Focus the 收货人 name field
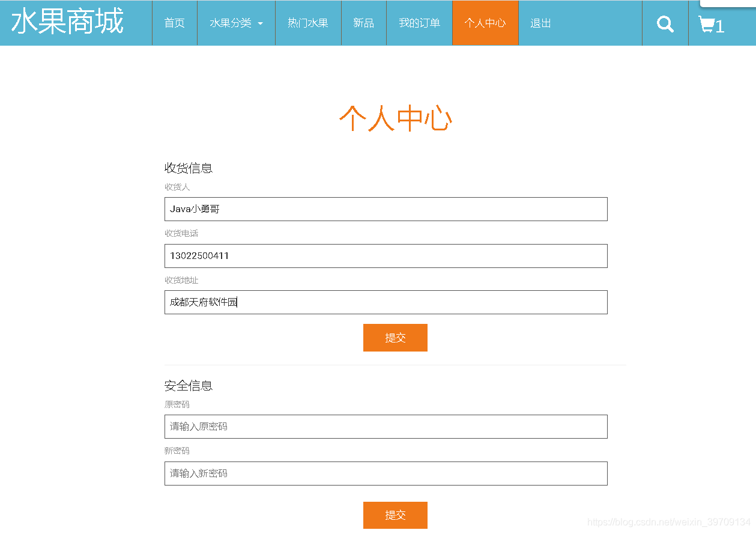This screenshot has height=533, width=756. [386, 209]
